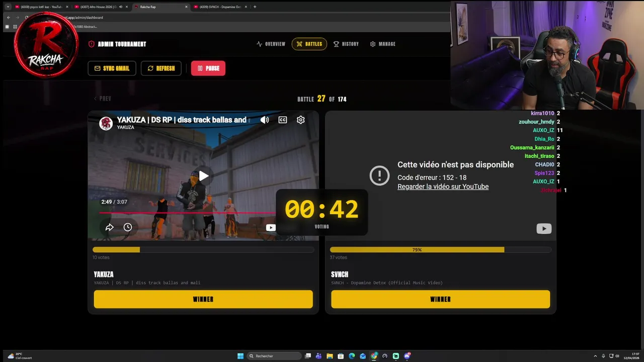Click chat username Oussama_kanzarii

tap(532, 148)
